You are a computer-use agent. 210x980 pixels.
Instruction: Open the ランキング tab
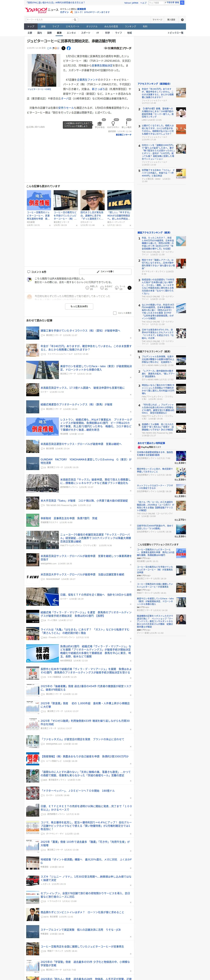(130, 27)
